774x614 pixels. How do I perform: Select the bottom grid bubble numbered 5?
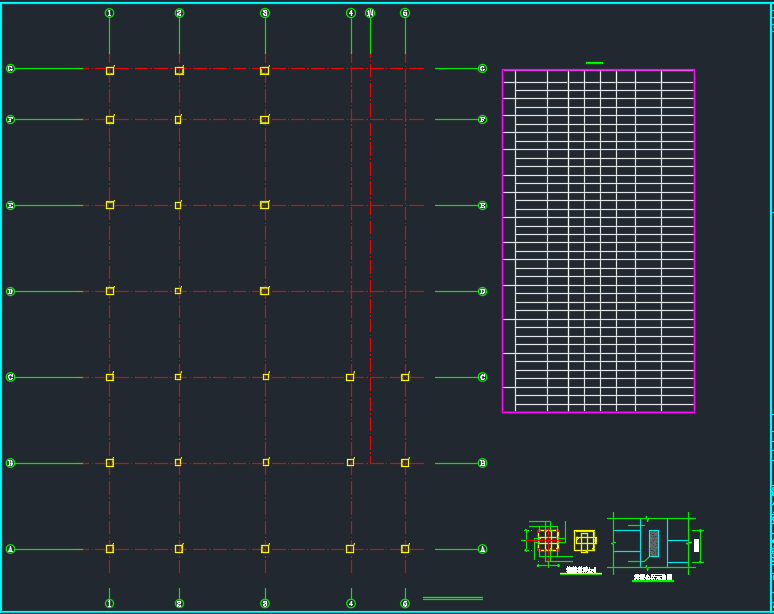[x=405, y=603]
